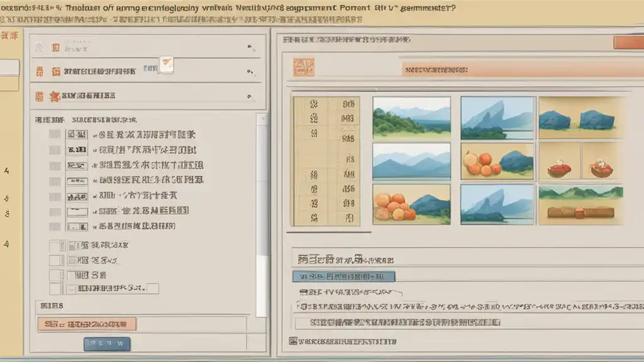Click the faded gray icon in the first left header row
This screenshot has height=362, width=644.
pyautogui.click(x=39, y=47)
